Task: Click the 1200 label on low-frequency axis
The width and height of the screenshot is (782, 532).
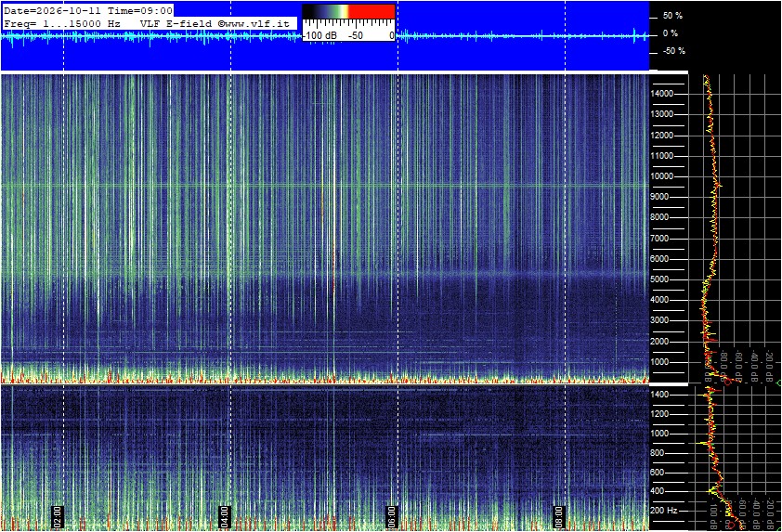Action: 659,414
